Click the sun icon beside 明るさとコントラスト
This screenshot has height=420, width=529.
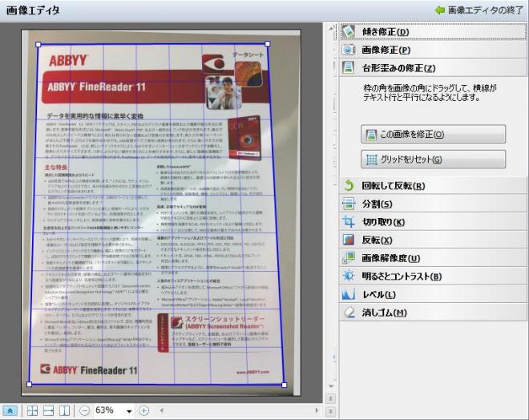(349, 277)
